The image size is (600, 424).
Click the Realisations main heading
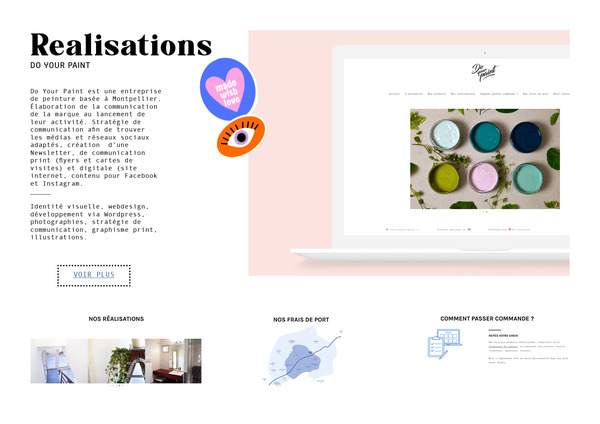tap(121, 45)
